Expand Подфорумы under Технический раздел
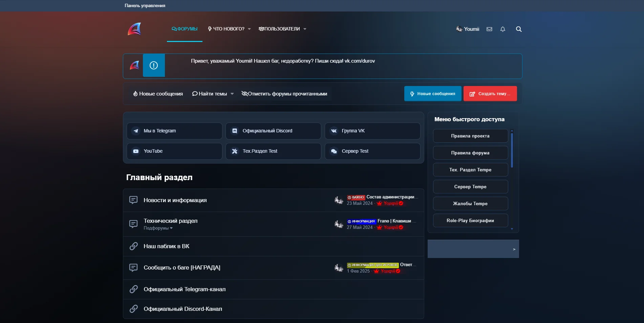Screen dimensions: 644x323 tap(158, 228)
